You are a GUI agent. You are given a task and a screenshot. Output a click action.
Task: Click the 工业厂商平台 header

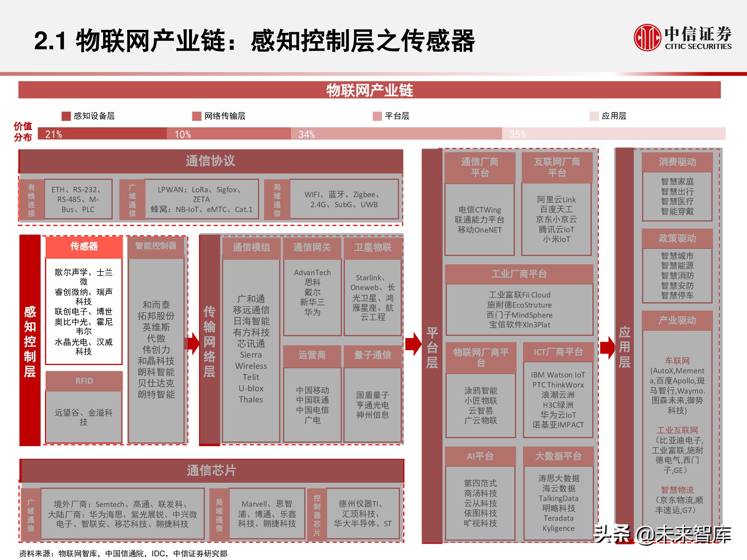519,274
